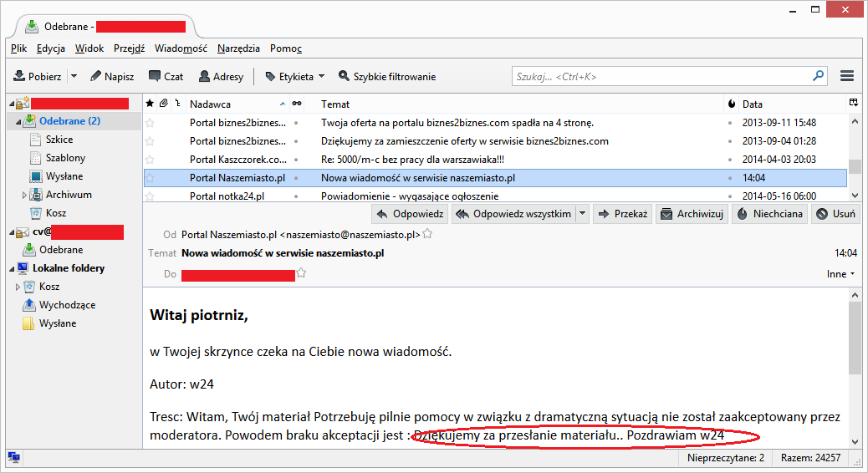Viewport: 868px width, 473px height.
Task: Delete message with the Usuń button
Action: [835, 214]
